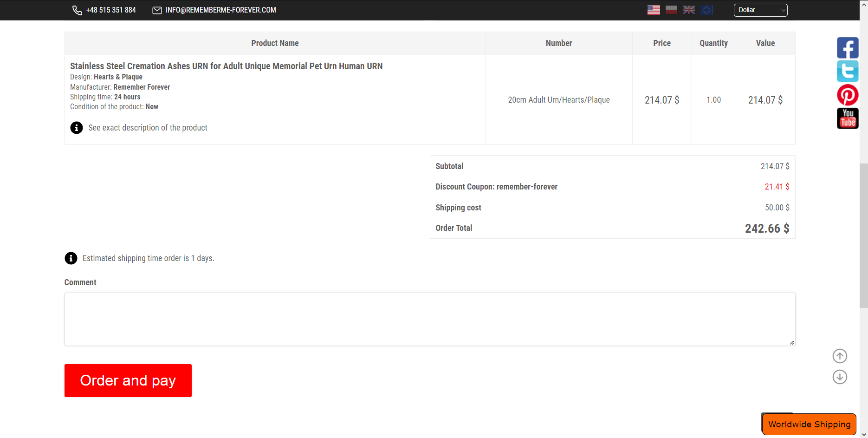The width and height of the screenshot is (868, 438).
Task: Click the scroll-up arrow circle icon
Action: [x=840, y=356]
